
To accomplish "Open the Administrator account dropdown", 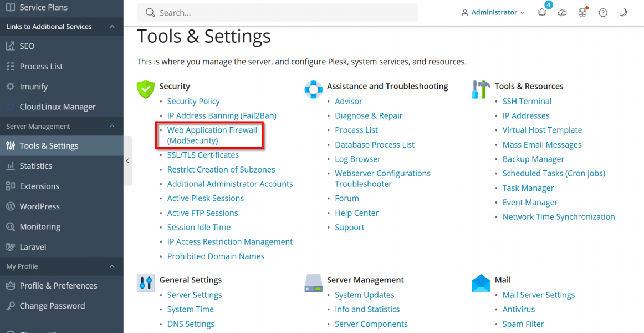I will click(x=493, y=13).
